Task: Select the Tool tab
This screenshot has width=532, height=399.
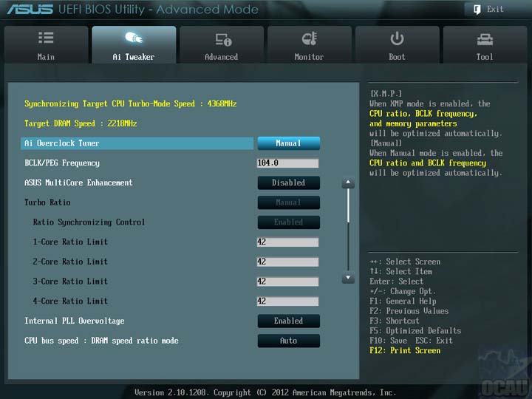Action: [485, 44]
